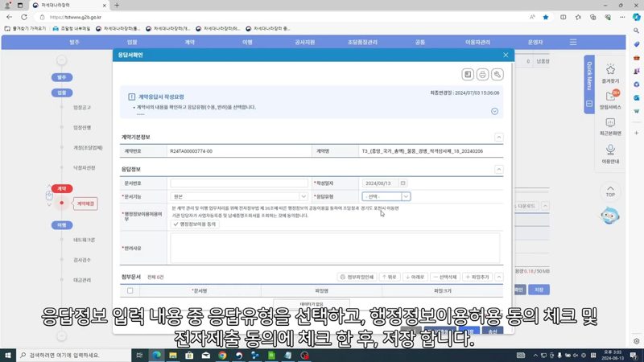
Task: Click the 입찰 stage badge in process sidebar
Action: tap(62, 93)
